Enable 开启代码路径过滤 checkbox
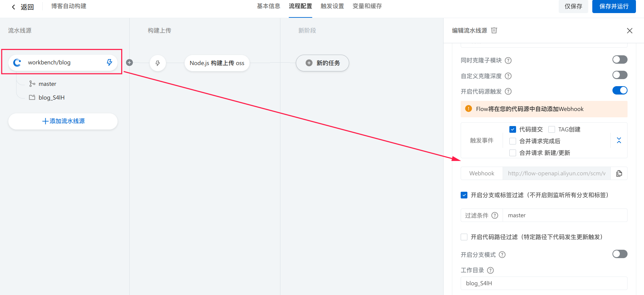The height and width of the screenshot is (295, 644). [464, 237]
